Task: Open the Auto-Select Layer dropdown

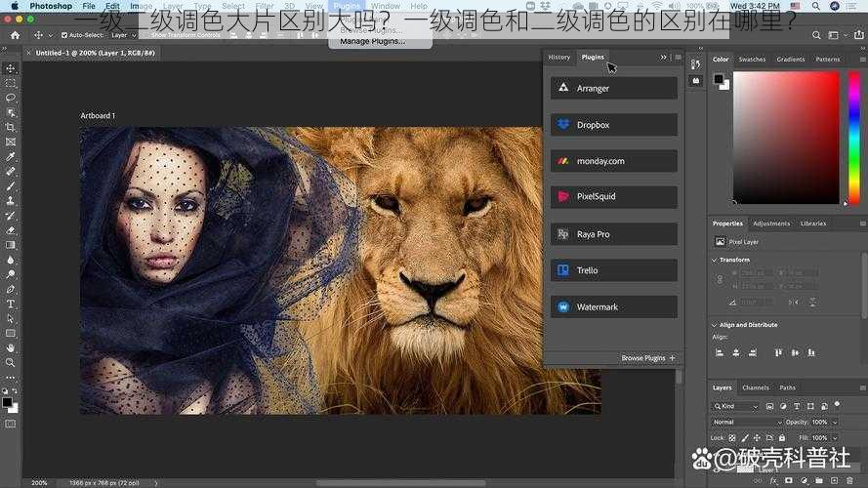Action: click(123, 35)
